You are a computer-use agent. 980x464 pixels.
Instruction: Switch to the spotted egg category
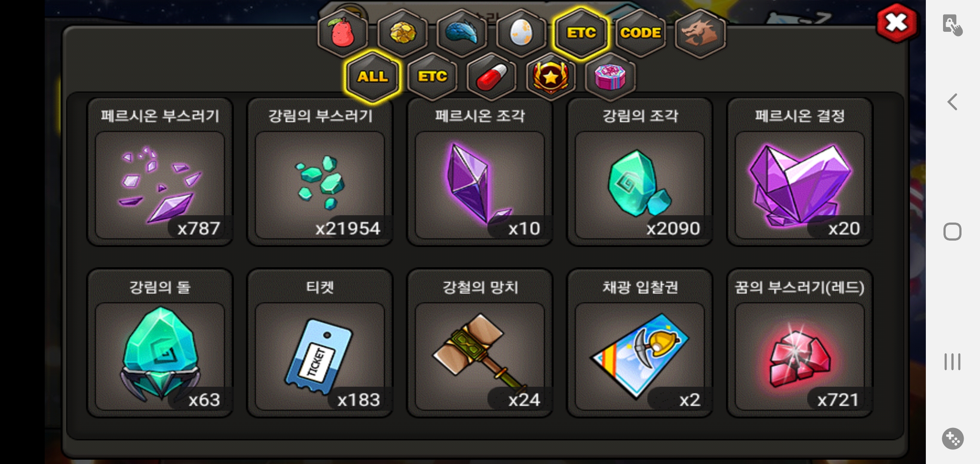521,33
